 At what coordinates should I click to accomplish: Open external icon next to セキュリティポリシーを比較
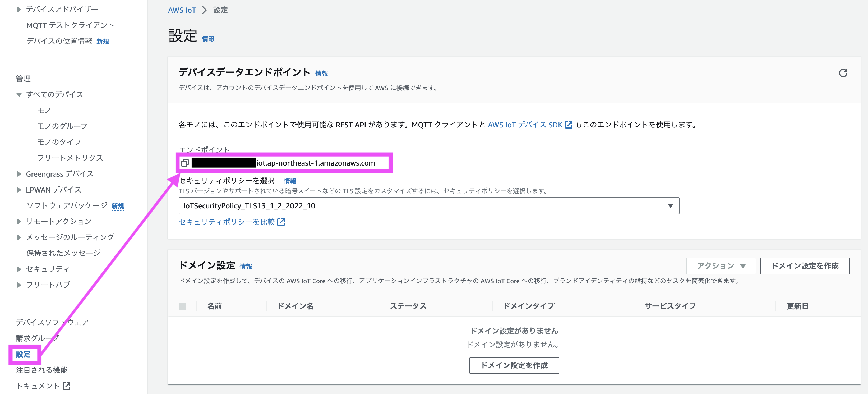tap(281, 222)
